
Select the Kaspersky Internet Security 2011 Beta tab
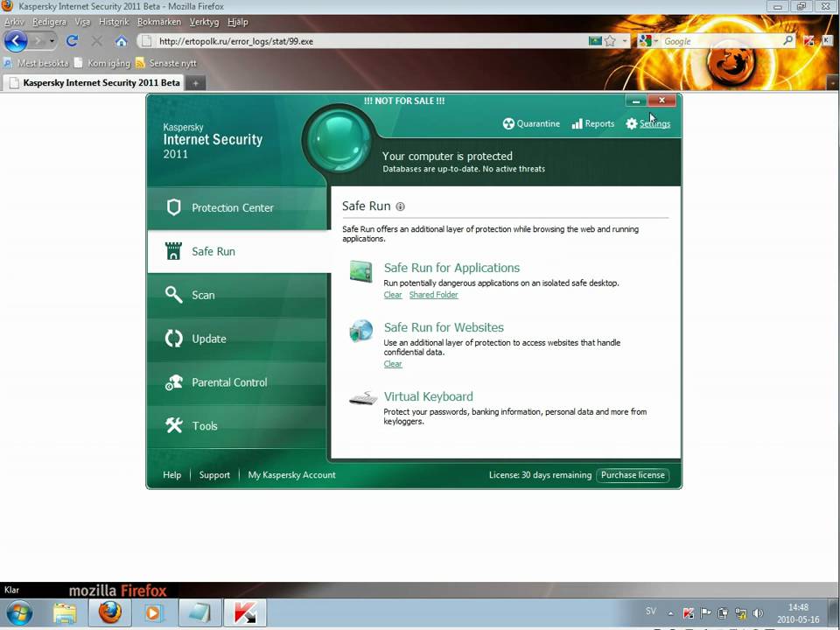coord(94,82)
